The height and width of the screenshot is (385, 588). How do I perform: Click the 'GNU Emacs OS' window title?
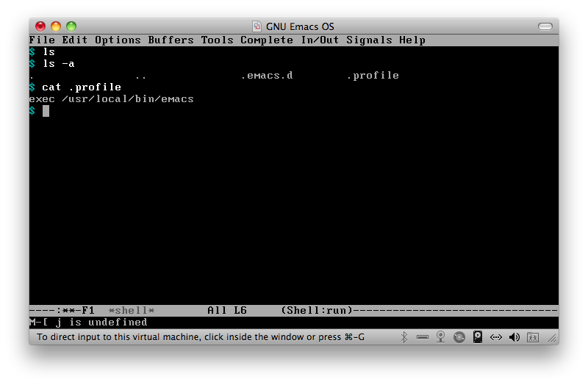tap(300, 26)
